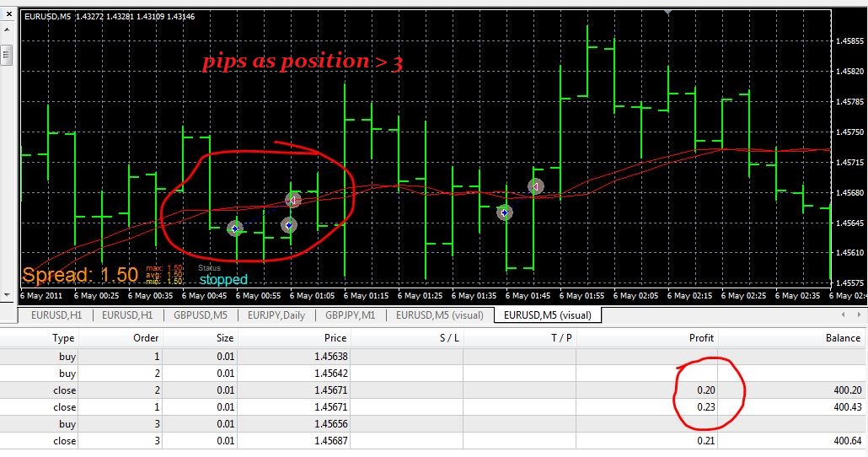Sort by the Type column header
Image resolution: width=868 pixels, height=457 pixels.
pos(63,338)
